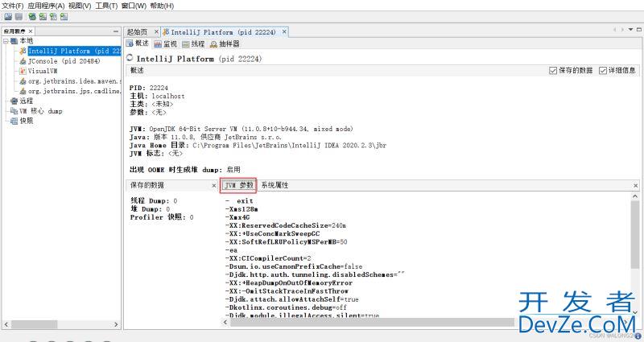Maximize the editor window area icon

click(x=638, y=30)
